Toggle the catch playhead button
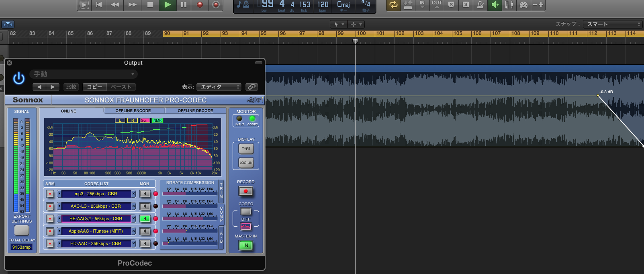This screenshot has height=274, width=644. [8, 24]
